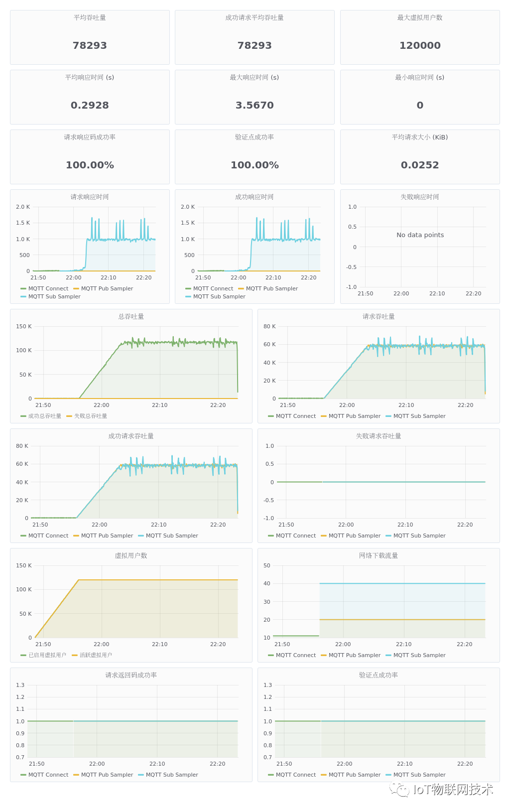
Task: Toggle MQTT Sub Sampler series in 请求响应时间 legend
Action: pyautogui.click(x=54, y=297)
